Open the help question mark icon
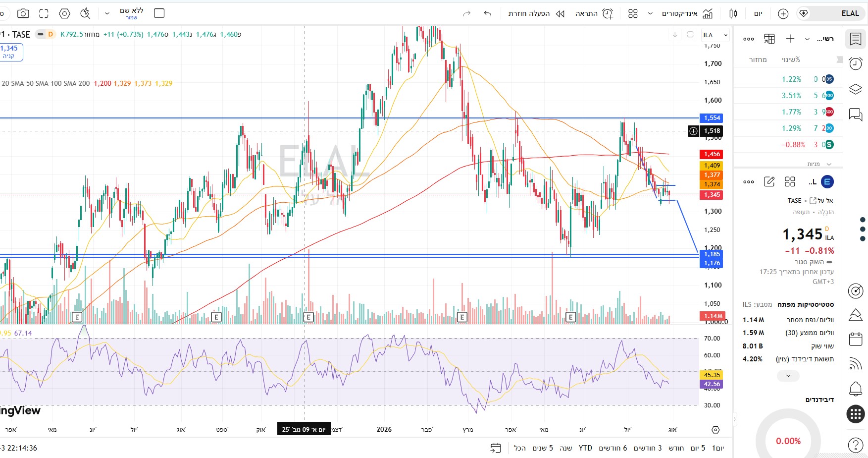 tap(855, 445)
